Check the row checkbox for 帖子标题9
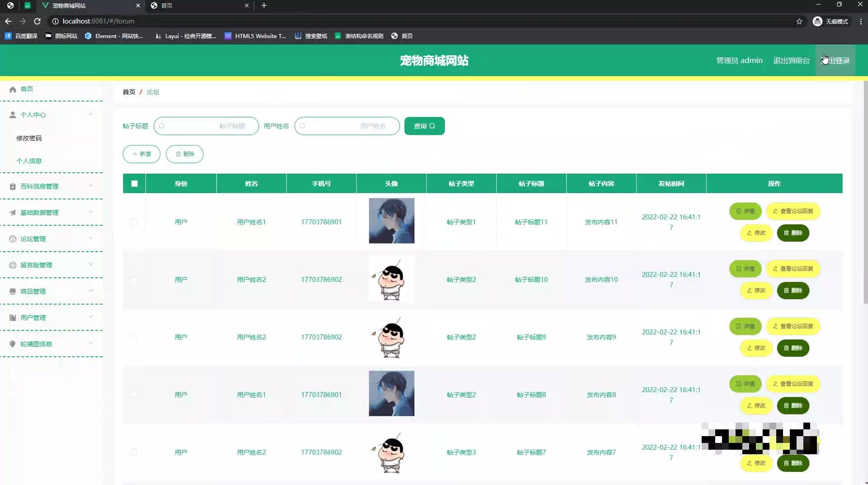Image resolution: width=868 pixels, height=485 pixels. (133, 337)
